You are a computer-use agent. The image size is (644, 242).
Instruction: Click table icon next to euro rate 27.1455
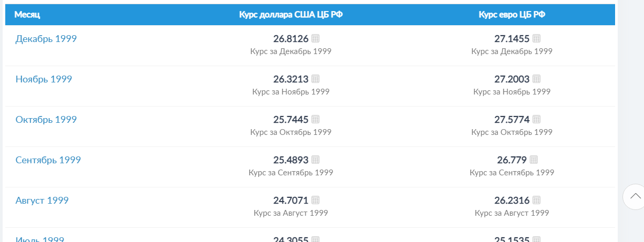click(537, 38)
